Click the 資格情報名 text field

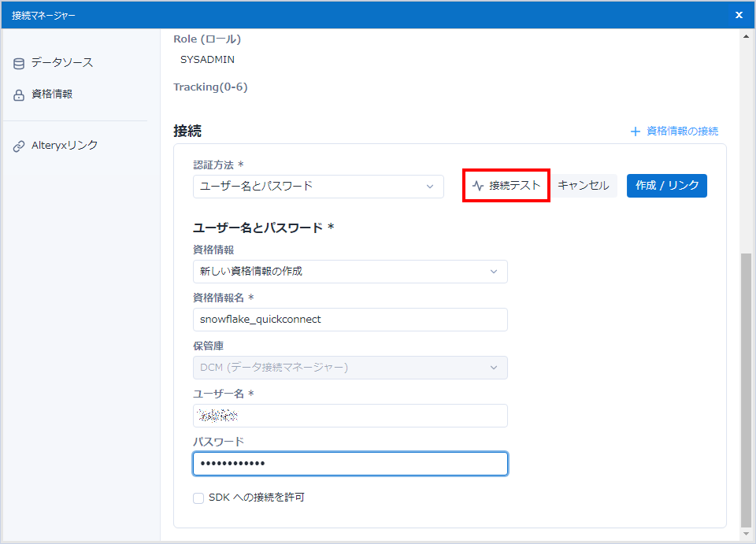(x=350, y=320)
